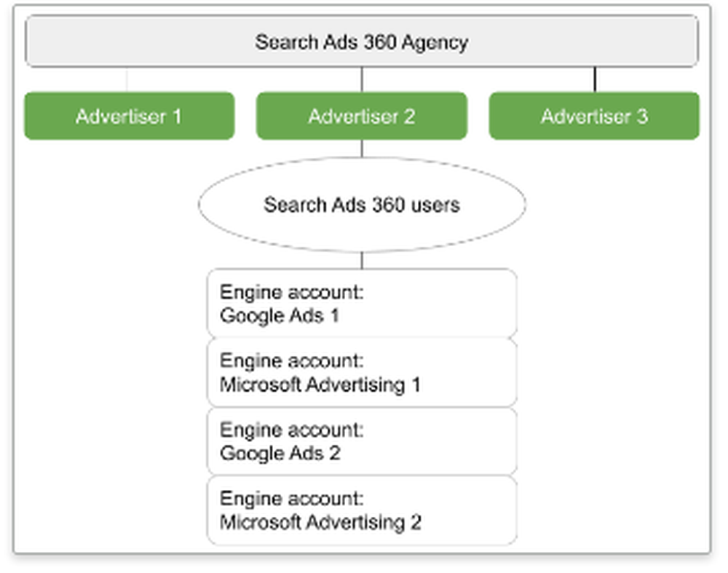Click the Search Ads 360 users ellipse
Viewport: 728px width, 573px height.
pos(362,205)
